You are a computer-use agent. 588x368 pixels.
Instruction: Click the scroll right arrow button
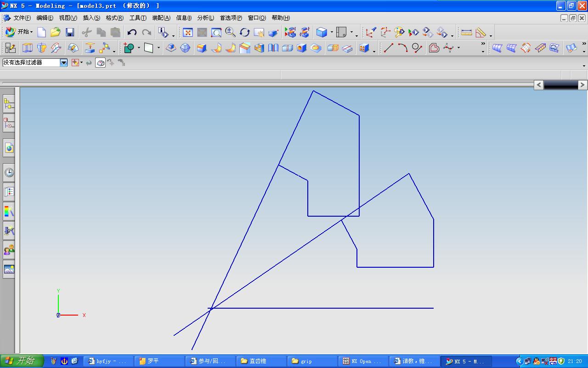click(x=582, y=85)
